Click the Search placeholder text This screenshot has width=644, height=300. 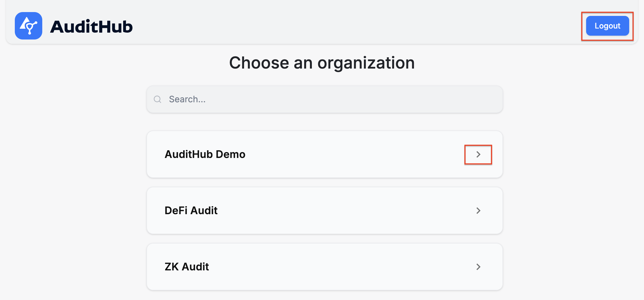point(187,99)
